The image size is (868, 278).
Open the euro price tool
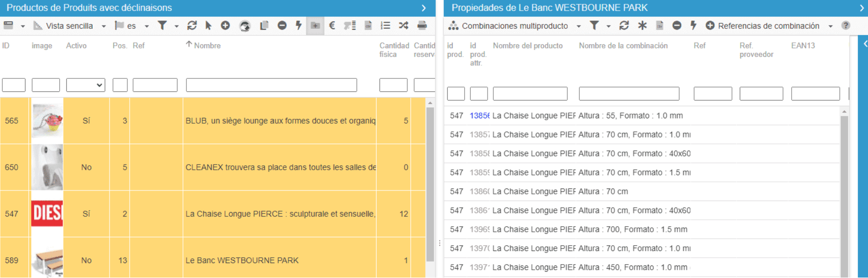tap(332, 25)
